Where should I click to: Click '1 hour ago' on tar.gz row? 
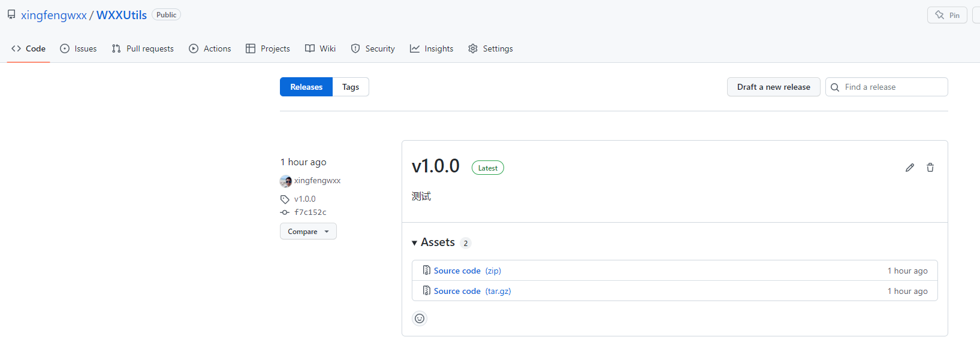click(907, 291)
